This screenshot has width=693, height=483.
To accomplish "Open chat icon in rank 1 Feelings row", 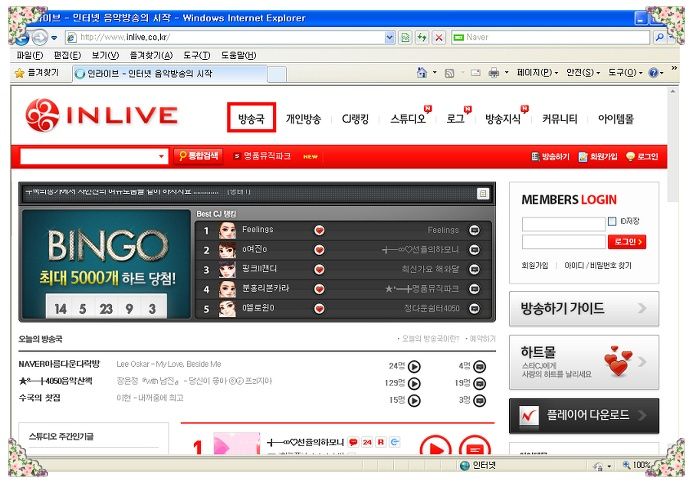I will pos(474,230).
